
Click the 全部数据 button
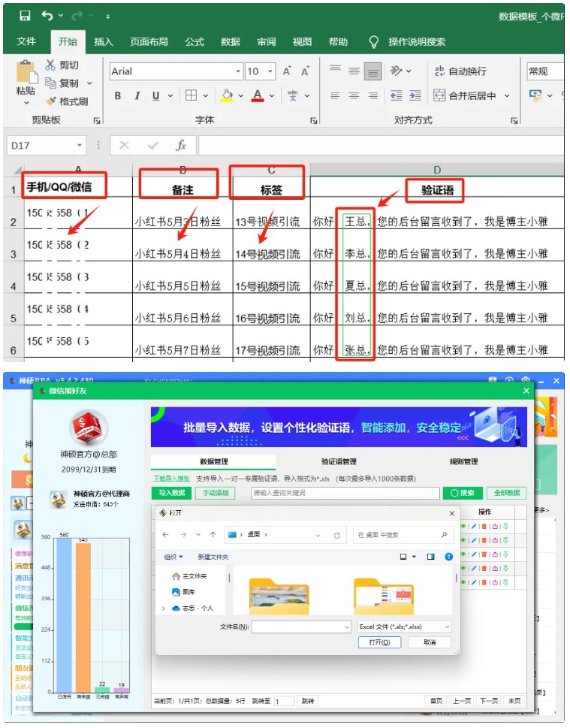(x=507, y=493)
